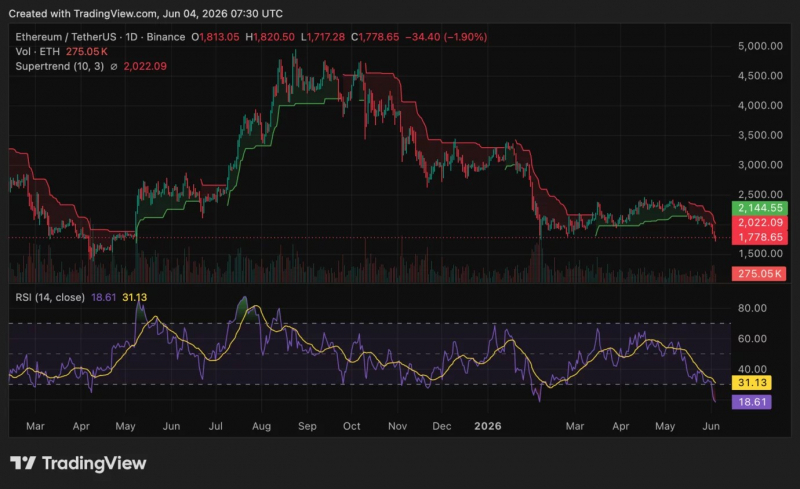Click the red 2,022.09 Supertrend price label
This screenshot has width=800, height=489.
[x=760, y=223]
